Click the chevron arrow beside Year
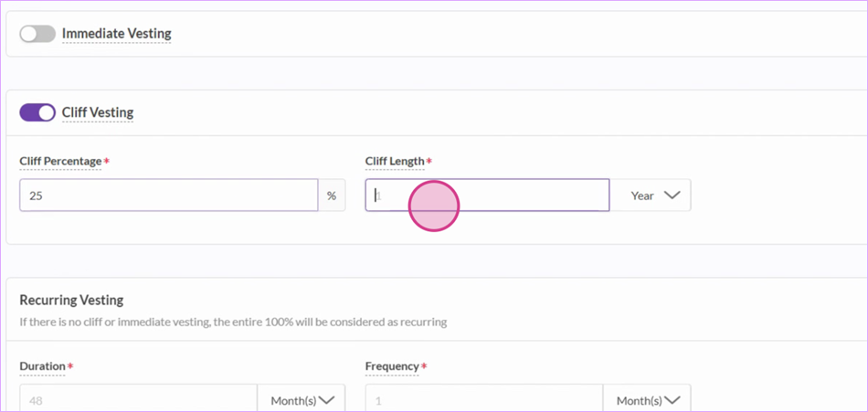The image size is (868, 412). (672, 195)
